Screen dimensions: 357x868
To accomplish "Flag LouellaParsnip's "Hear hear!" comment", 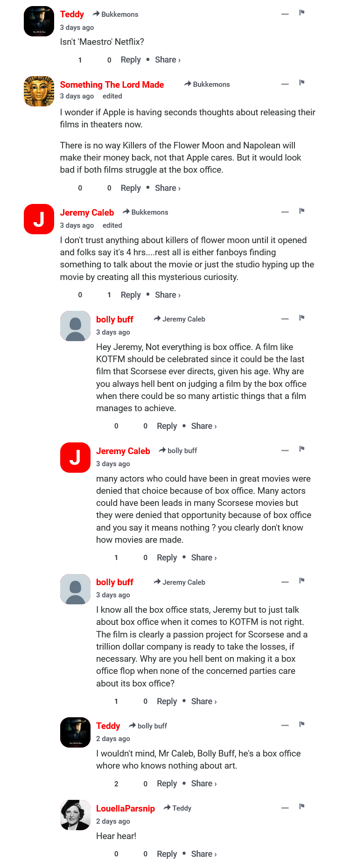I will pos(302,806).
